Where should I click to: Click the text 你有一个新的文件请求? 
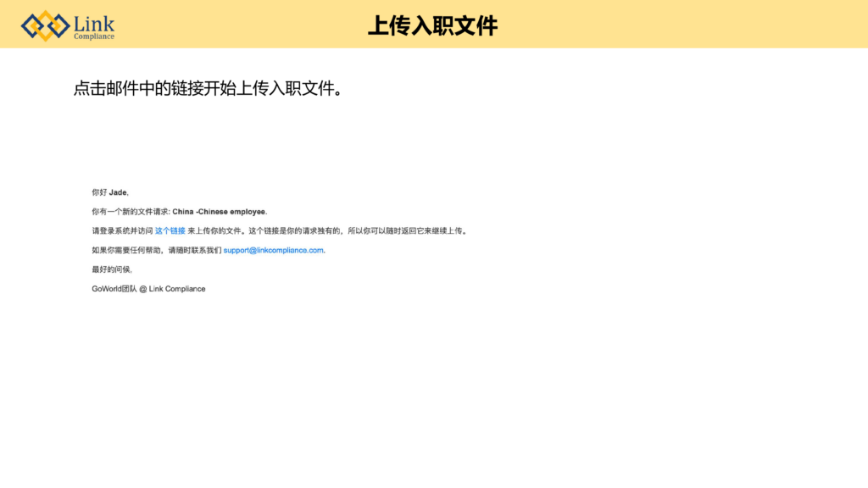(x=130, y=212)
